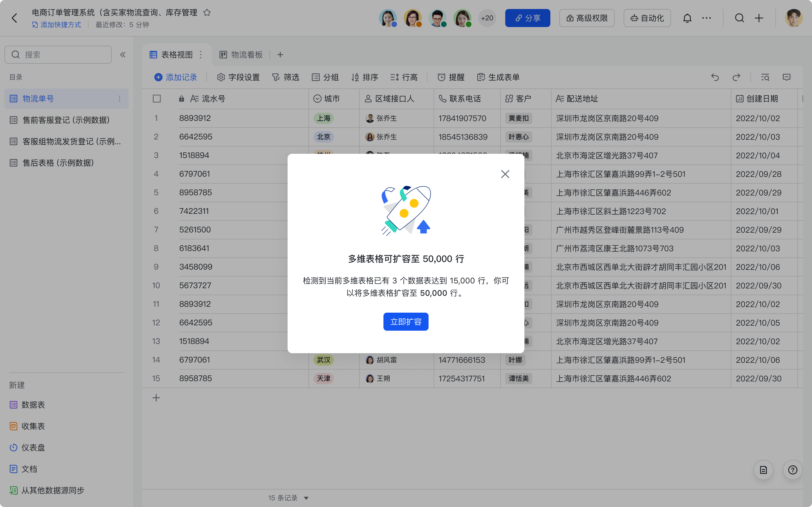The image size is (812, 507).
Task: Click the redo arrow icon
Action: [x=736, y=77]
